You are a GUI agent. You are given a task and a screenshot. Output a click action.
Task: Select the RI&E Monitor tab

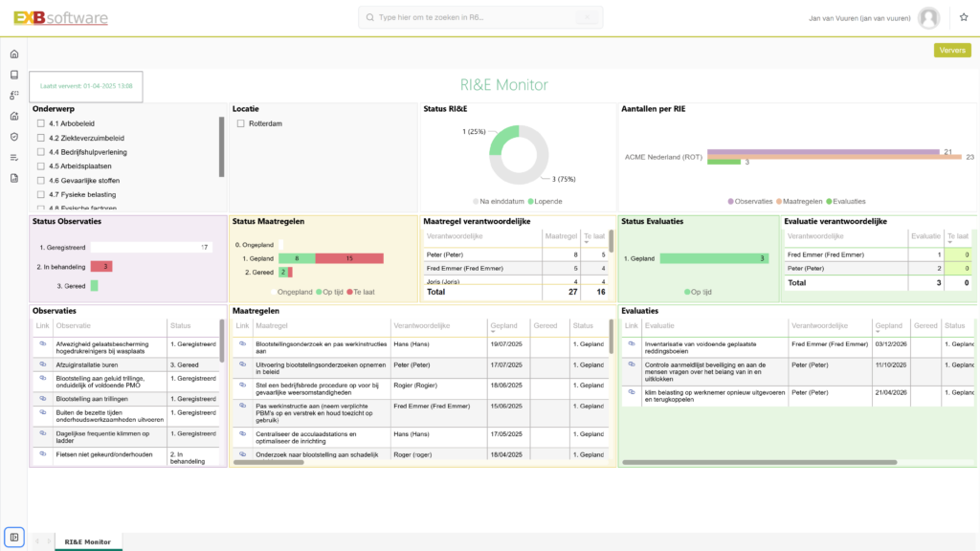click(88, 542)
